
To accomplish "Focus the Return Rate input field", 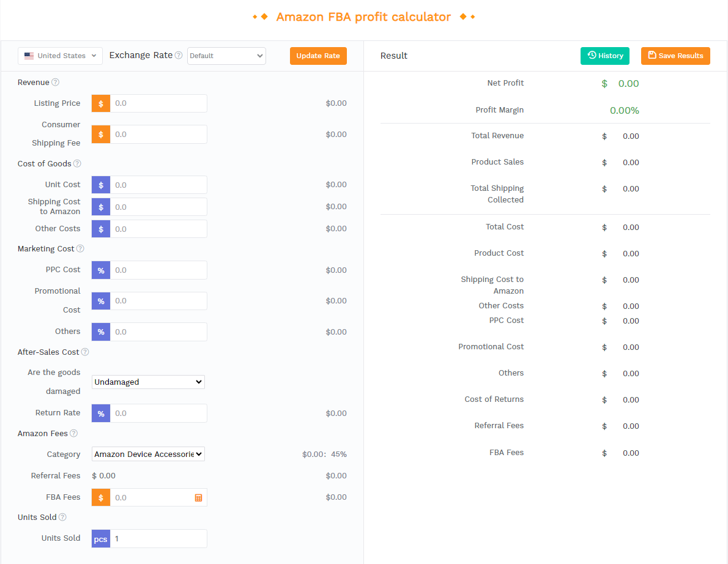I will pos(158,413).
